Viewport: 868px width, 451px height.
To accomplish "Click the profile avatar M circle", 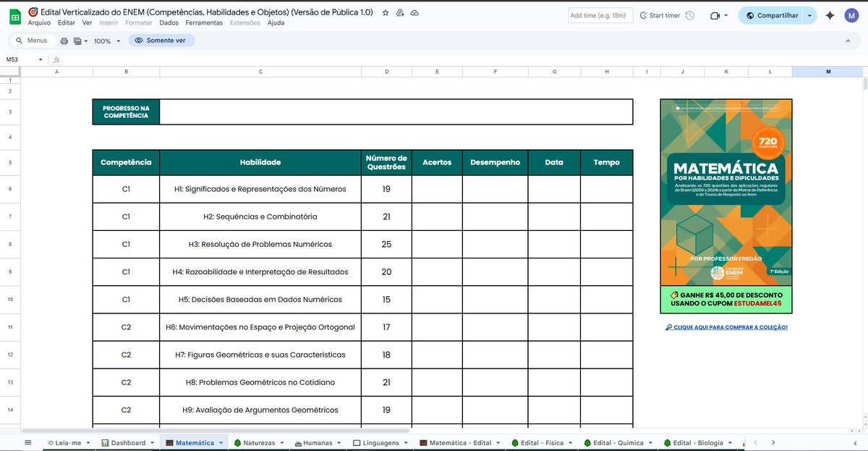I will pyautogui.click(x=851, y=15).
